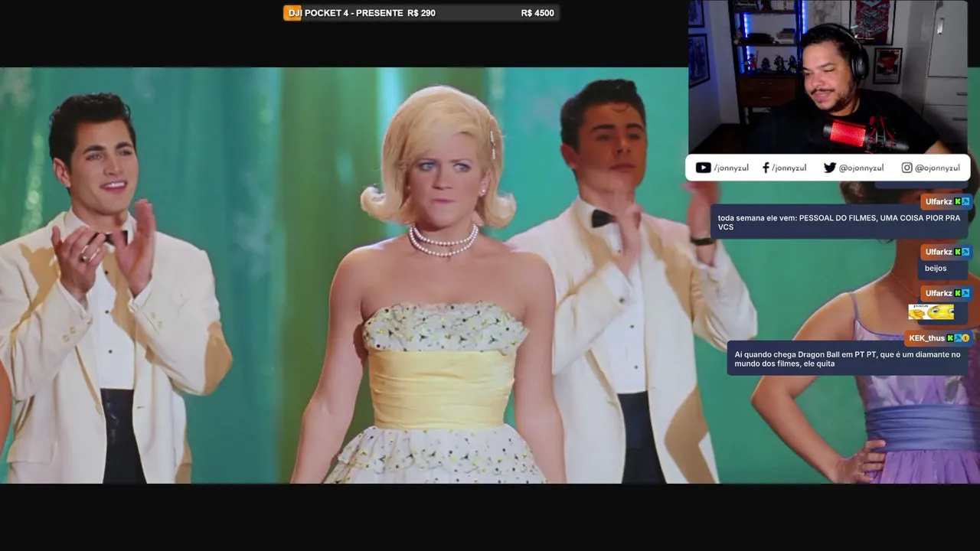Viewport: 980px width, 551px height.
Task: Click the chat message 'beijos'
Action: (936, 269)
